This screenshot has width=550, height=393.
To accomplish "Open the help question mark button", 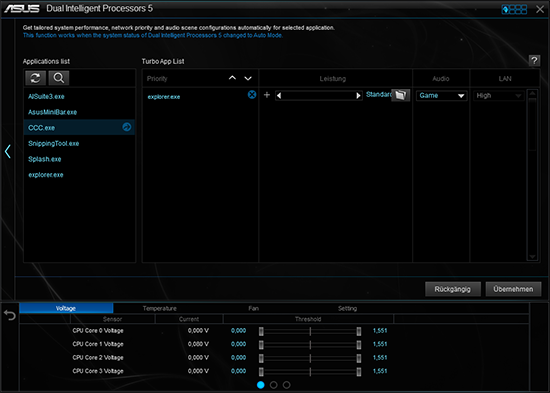I will [x=534, y=61].
